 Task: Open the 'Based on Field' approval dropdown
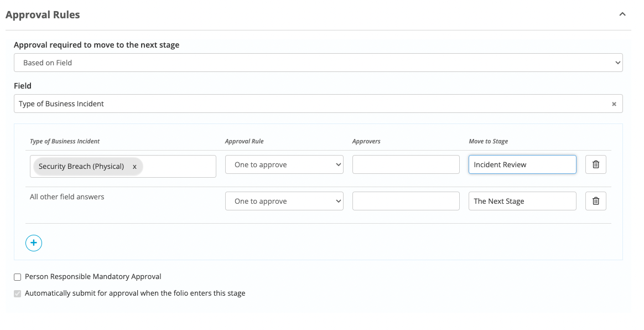coord(318,63)
